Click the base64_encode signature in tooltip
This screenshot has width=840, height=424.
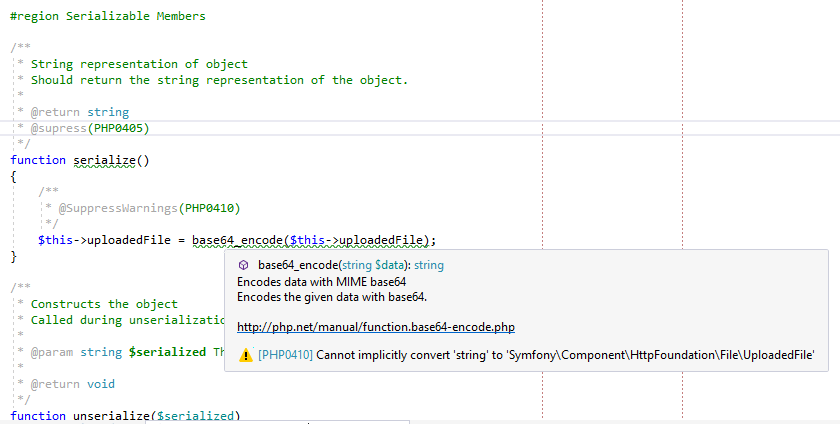click(x=350, y=266)
